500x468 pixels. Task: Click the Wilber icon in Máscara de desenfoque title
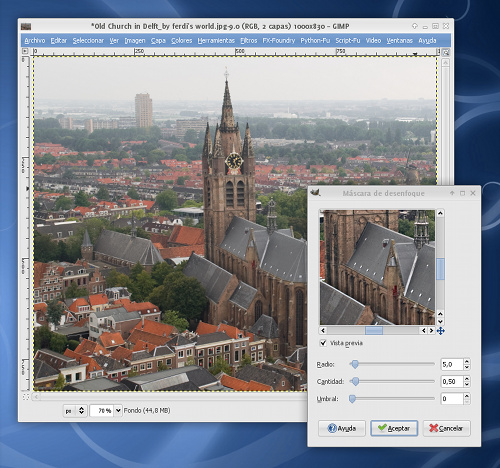tap(315, 192)
